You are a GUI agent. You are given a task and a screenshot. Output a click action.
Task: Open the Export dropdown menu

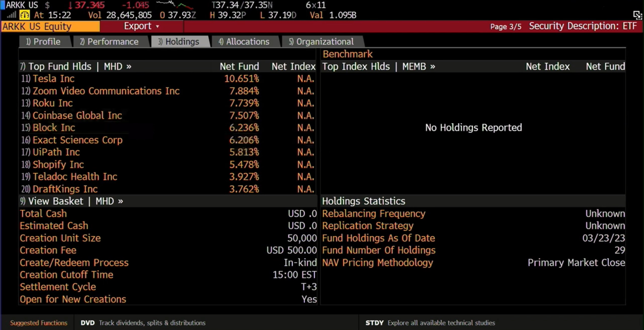click(142, 26)
